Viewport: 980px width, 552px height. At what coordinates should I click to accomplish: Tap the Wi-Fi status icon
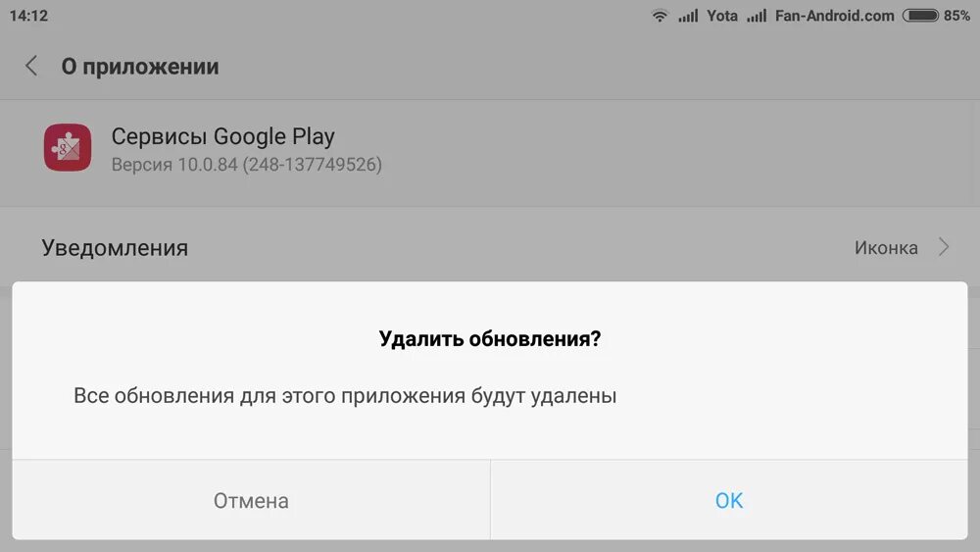coord(660,16)
